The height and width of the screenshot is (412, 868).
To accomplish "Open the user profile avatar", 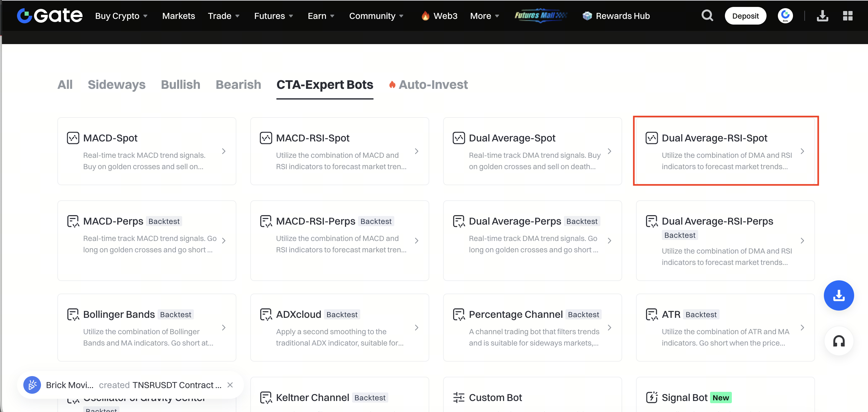I will [785, 15].
